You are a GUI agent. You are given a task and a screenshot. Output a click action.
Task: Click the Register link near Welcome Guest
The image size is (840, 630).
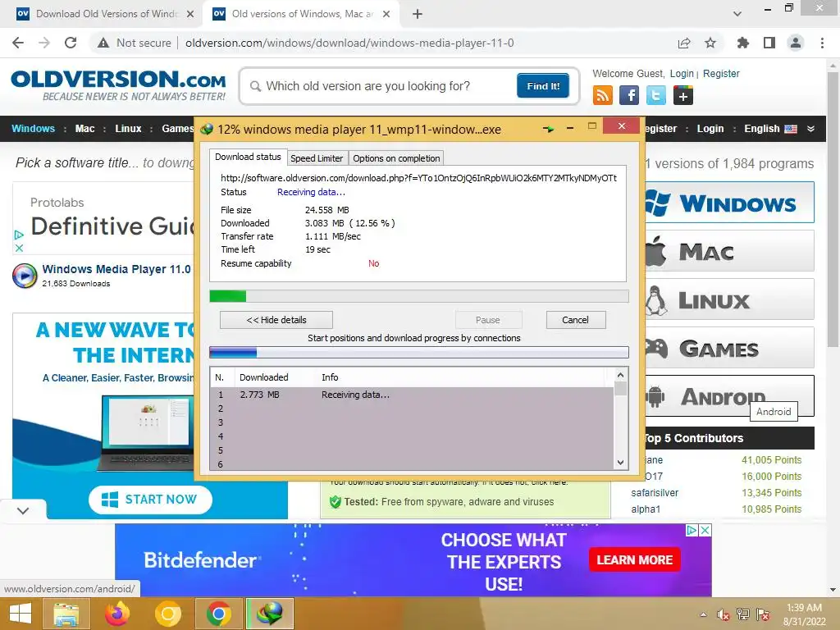coord(721,73)
